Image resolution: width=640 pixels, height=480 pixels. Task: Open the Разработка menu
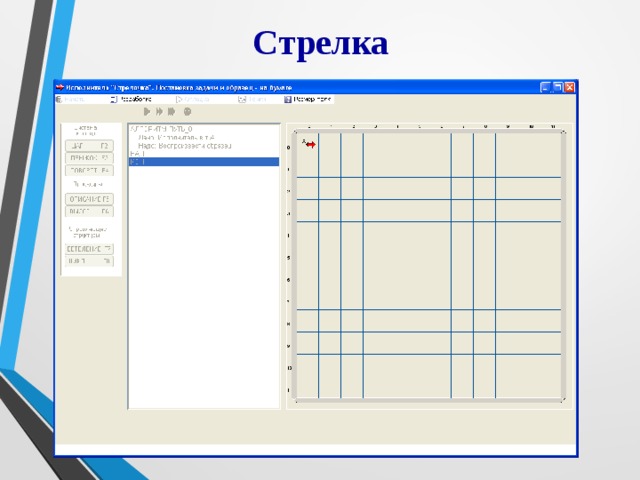pyautogui.click(x=131, y=99)
